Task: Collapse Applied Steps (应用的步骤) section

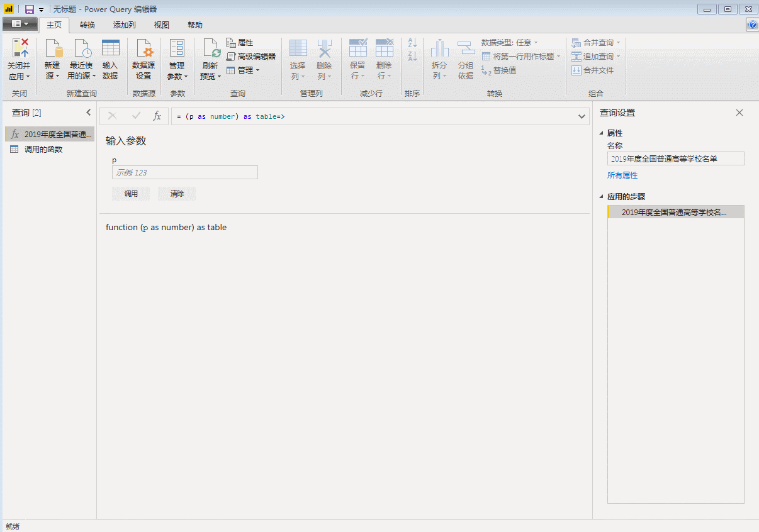Action: click(x=602, y=197)
